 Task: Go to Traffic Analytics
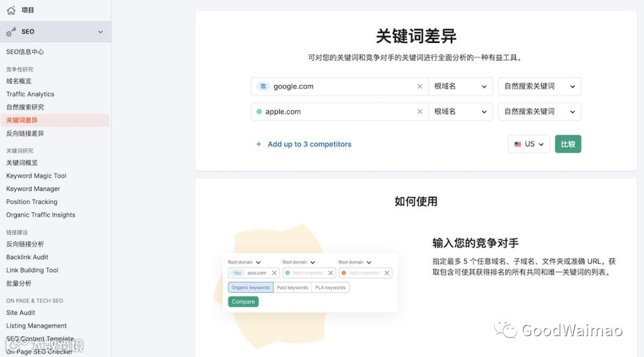click(x=30, y=94)
